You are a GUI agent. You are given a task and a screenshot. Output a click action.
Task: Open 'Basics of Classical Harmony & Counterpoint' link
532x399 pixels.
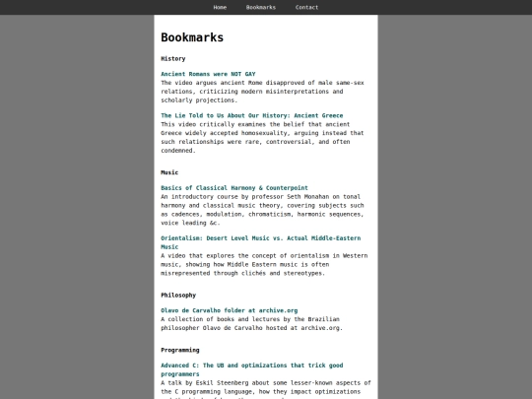pos(234,187)
